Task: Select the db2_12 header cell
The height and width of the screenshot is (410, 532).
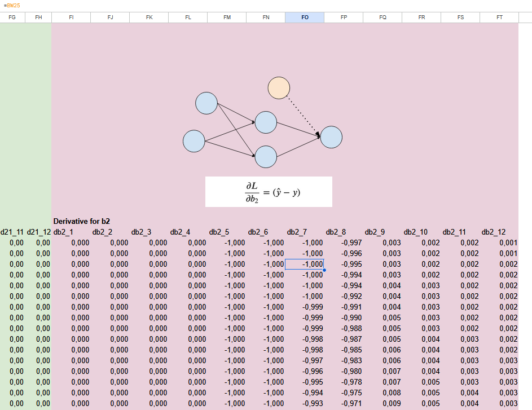Action: (x=493, y=232)
